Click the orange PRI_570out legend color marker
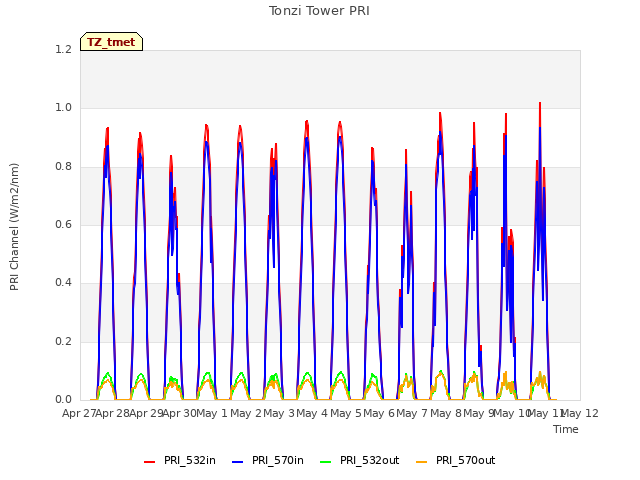This screenshot has width=640, height=480. [x=421, y=462]
